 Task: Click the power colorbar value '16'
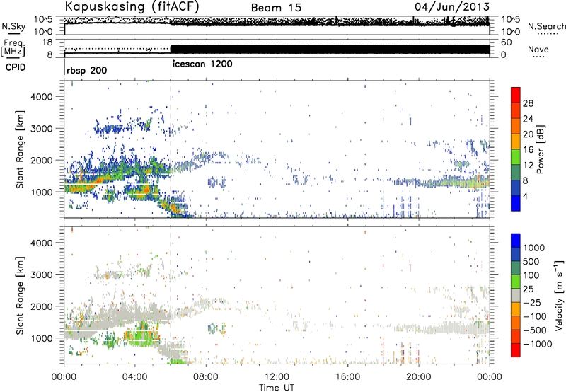[x=528, y=150]
